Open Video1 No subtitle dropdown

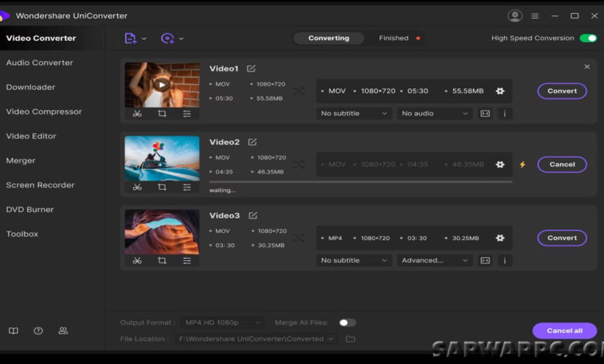[354, 113]
